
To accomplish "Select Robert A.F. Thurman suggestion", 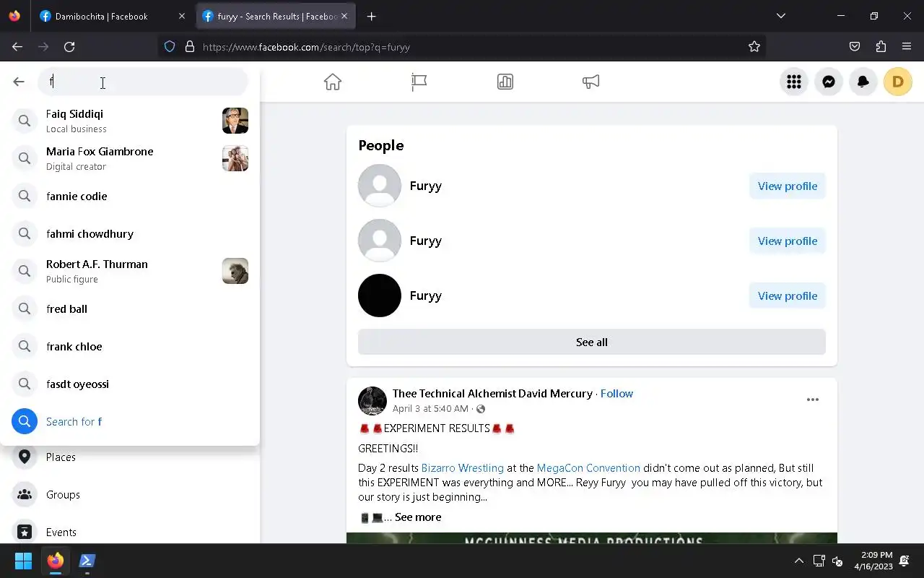I will click(130, 271).
